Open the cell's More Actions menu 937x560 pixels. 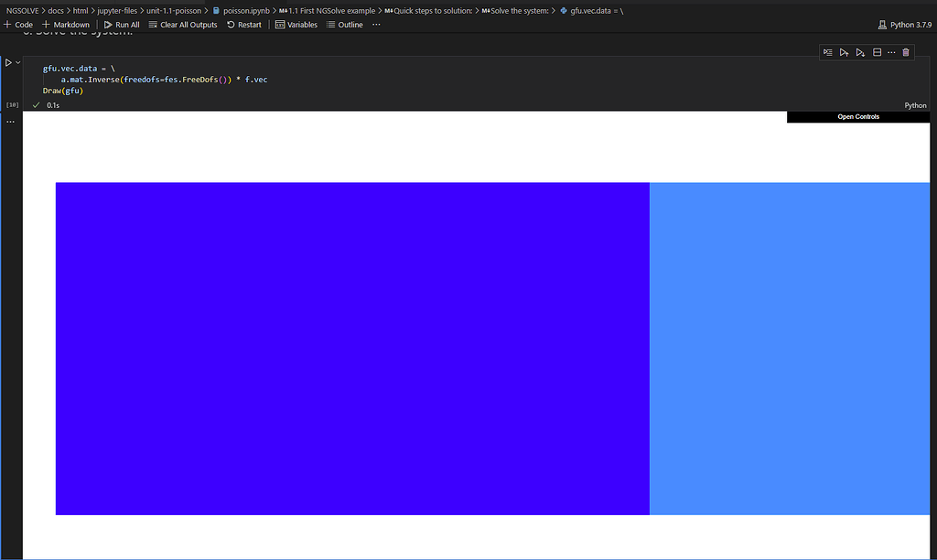892,52
